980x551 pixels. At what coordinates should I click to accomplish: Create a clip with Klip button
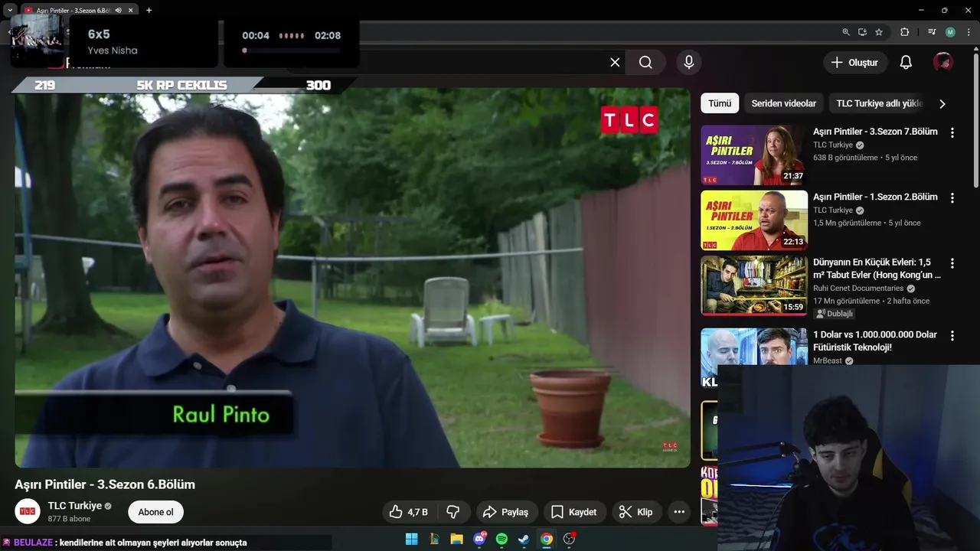pyautogui.click(x=636, y=512)
